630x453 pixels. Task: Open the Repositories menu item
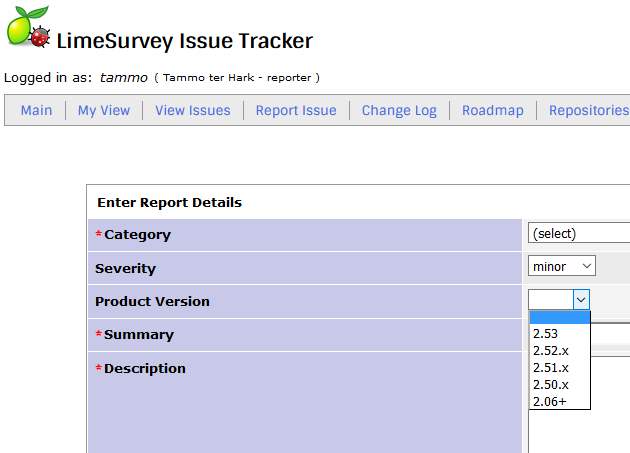(x=588, y=111)
